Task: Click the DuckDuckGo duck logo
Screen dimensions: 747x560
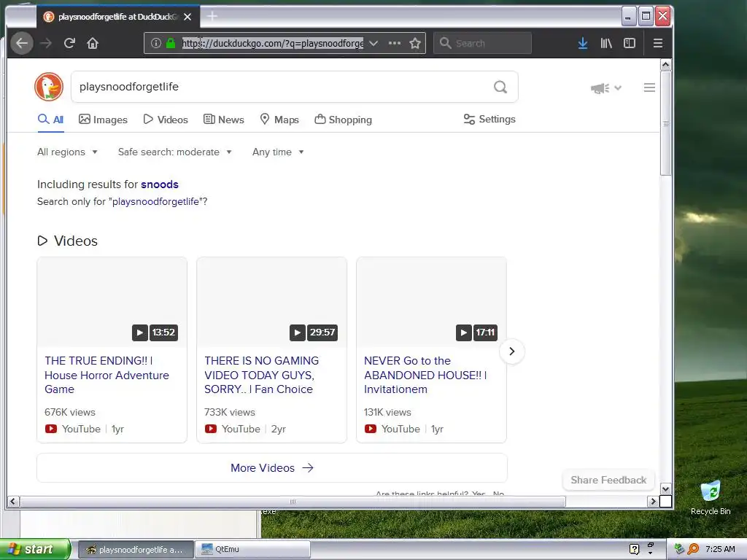Action: [49, 87]
